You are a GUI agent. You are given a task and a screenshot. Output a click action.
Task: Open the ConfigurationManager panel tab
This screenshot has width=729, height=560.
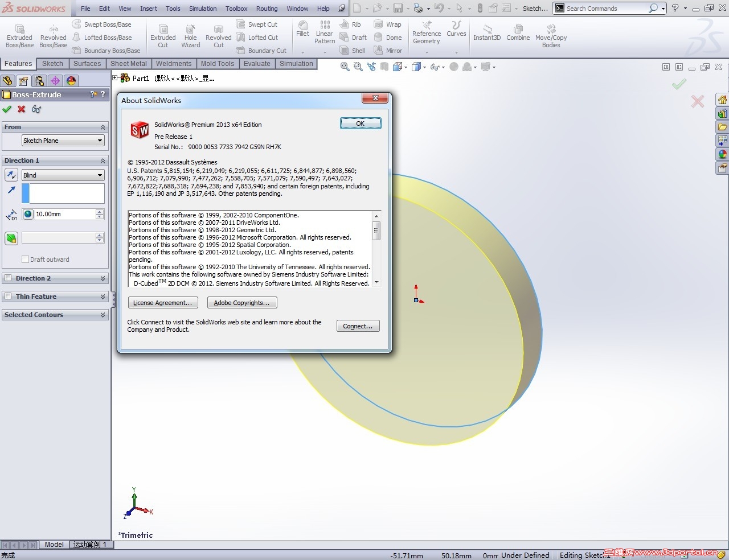pos(39,81)
